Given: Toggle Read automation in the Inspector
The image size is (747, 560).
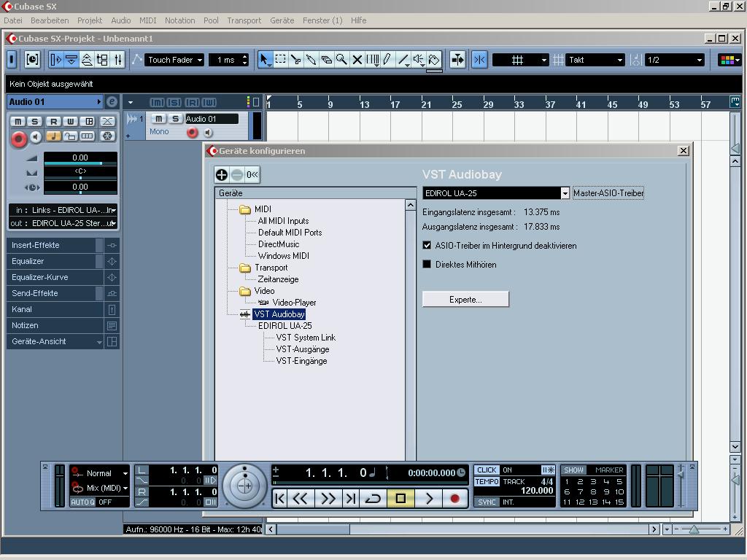Looking at the screenshot, I should pyautogui.click(x=54, y=122).
